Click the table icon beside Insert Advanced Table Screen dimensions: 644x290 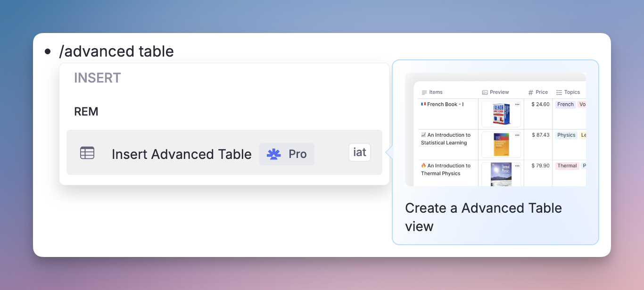[x=87, y=153]
